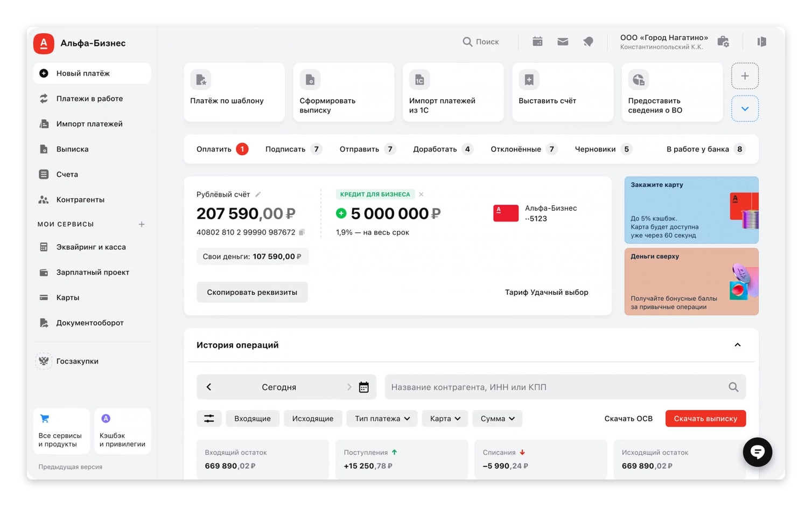This screenshot has height=507, width=812.
Task: Click the search icon in counterparty field
Action: click(733, 387)
